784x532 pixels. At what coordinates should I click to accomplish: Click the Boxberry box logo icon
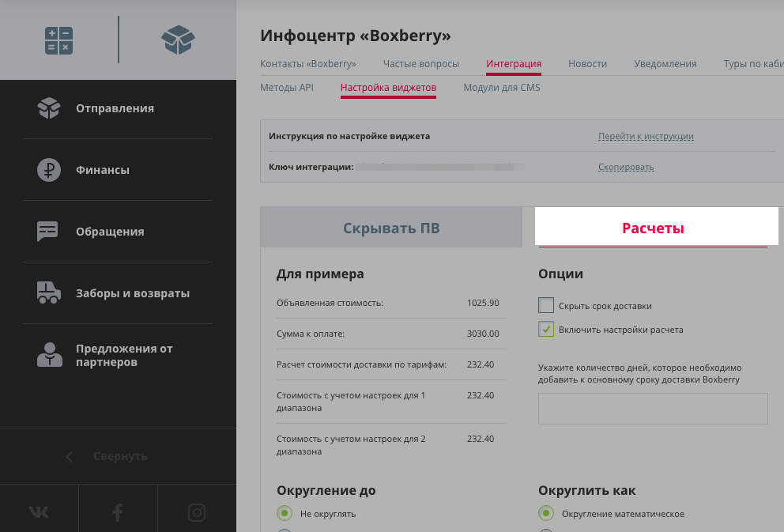pos(178,40)
